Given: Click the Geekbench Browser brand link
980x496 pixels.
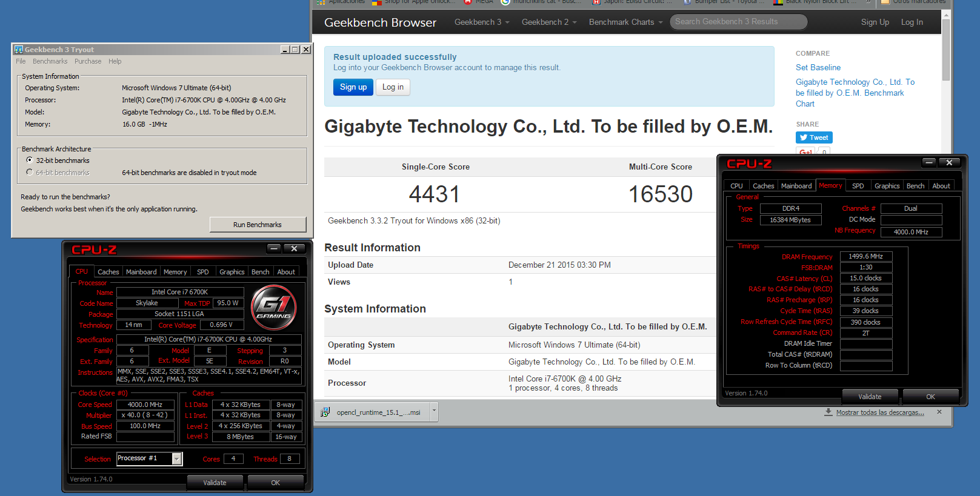Looking at the screenshot, I should pyautogui.click(x=380, y=22).
